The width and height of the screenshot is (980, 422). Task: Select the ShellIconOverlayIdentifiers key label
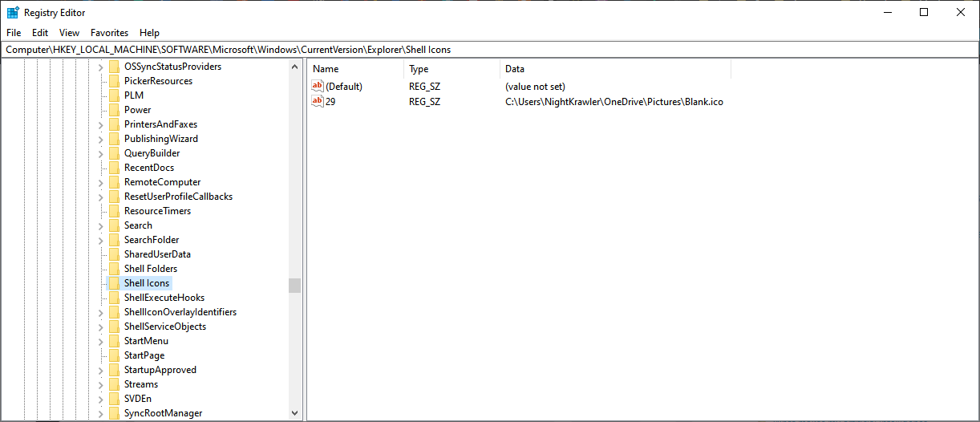180,312
